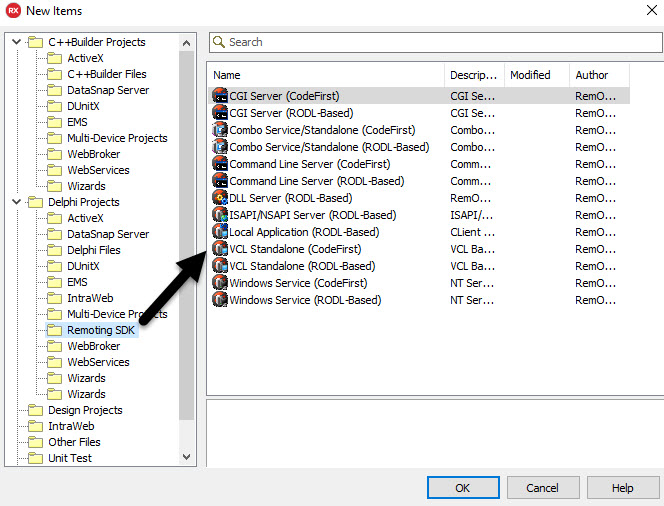This screenshot has width=664, height=506.
Task: Select DataSnap Server under C++Builder Projects
Action: click(108, 90)
